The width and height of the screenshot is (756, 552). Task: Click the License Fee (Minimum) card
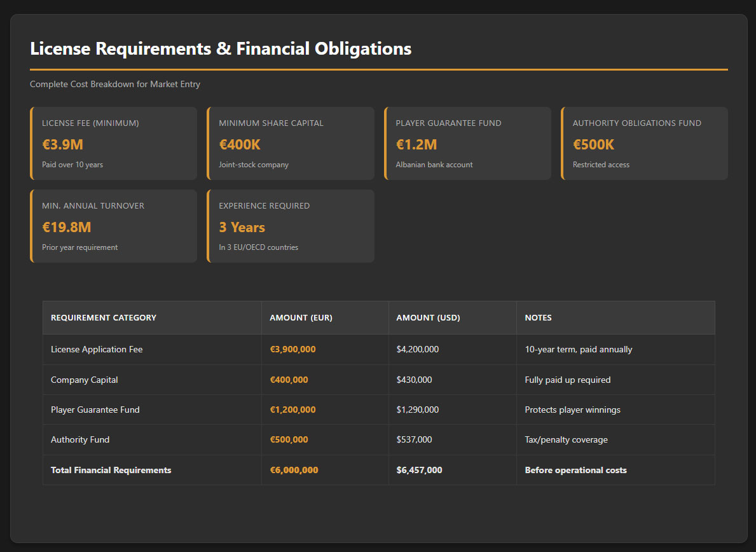pyautogui.click(x=113, y=143)
